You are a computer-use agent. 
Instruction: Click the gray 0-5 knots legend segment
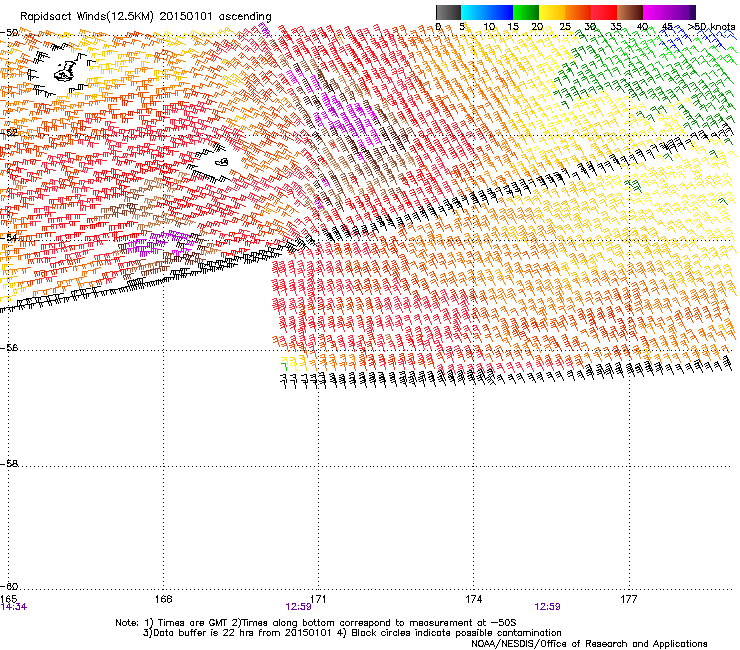[448, 12]
